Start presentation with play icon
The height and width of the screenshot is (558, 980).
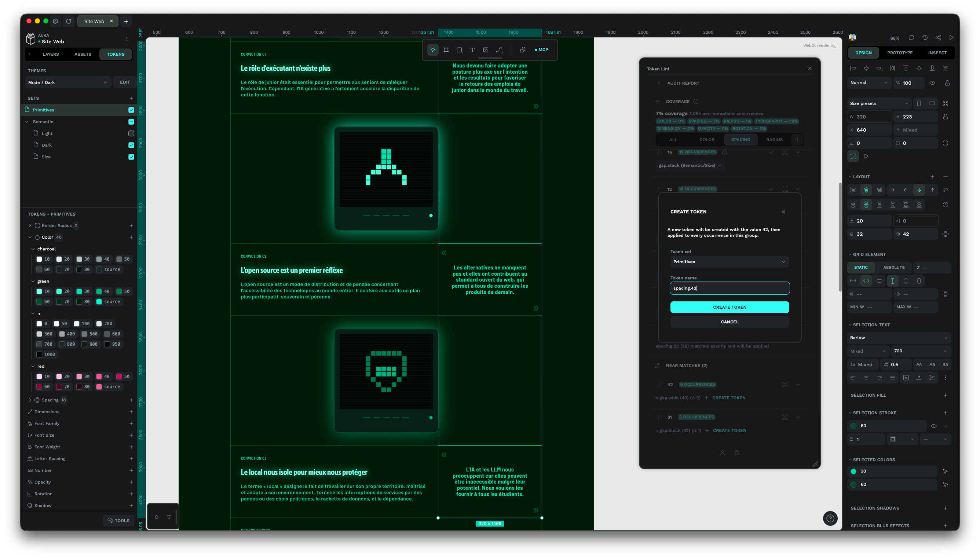tap(951, 37)
